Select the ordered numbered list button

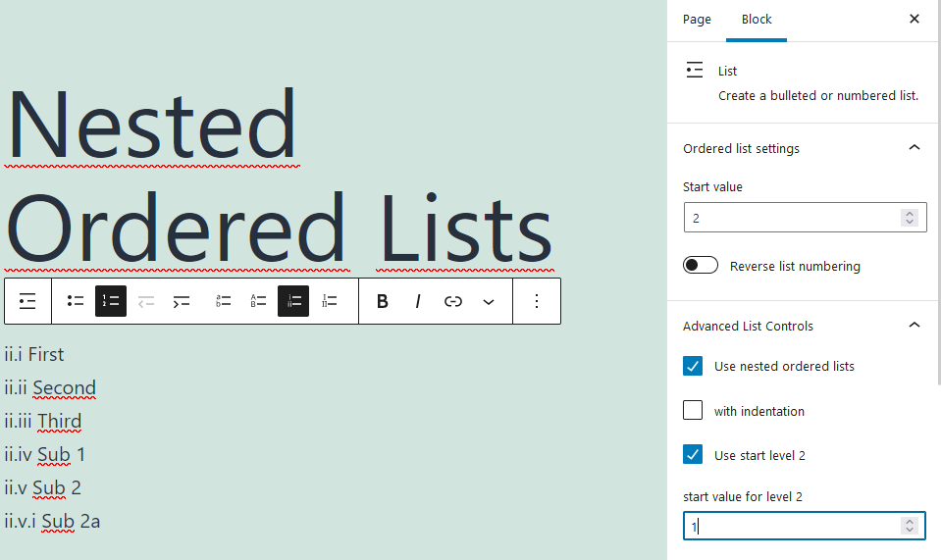pyautogui.click(x=111, y=301)
